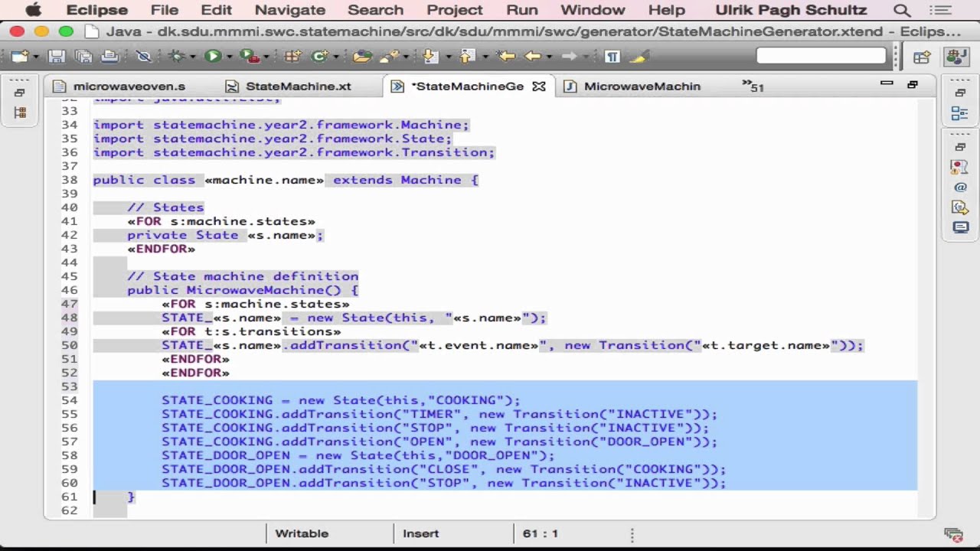This screenshot has height=551, width=980.
Task: Expand the Back history dropdown arrow
Action: (x=549, y=57)
